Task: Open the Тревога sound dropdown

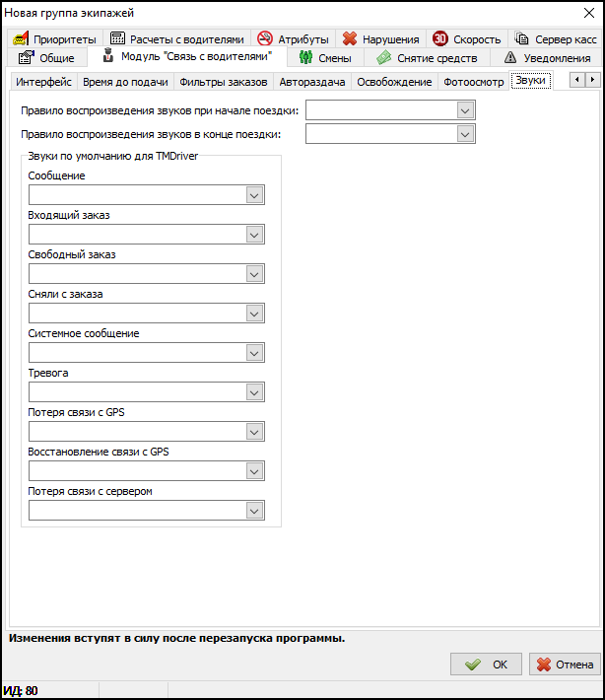Action: click(254, 392)
